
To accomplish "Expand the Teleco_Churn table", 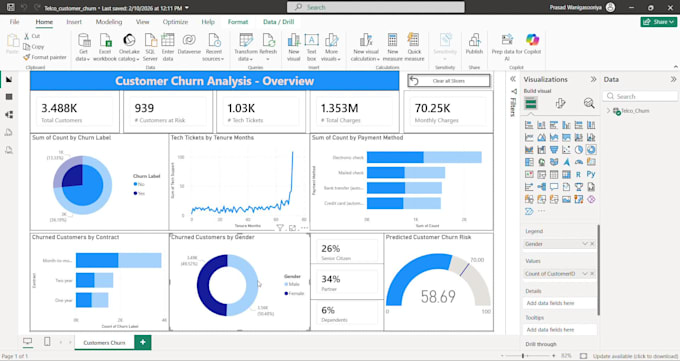I will tap(608, 111).
